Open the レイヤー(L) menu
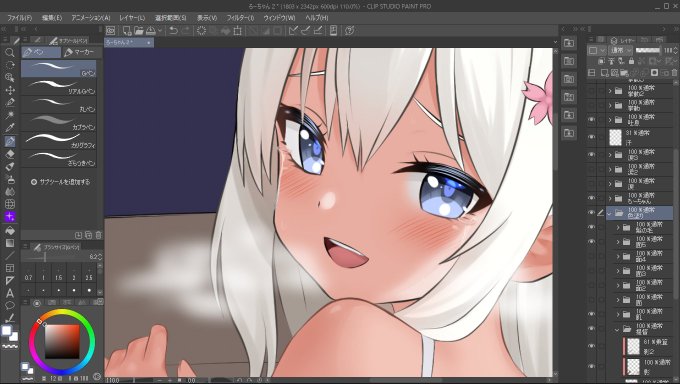 coord(132,18)
